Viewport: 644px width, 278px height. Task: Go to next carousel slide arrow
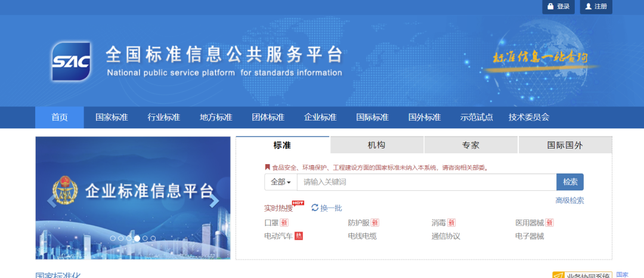pos(214,201)
